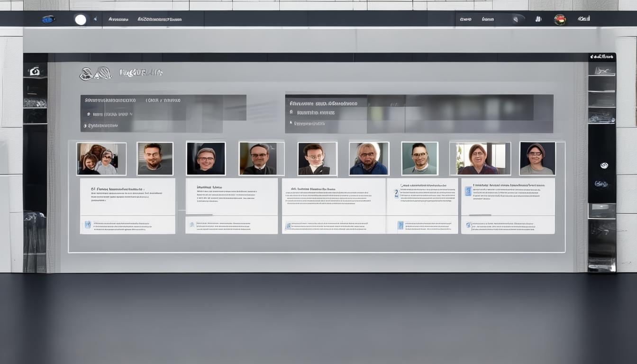Expand the small arrow beside the white circle
The height and width of the screenshot is (364, 637).
pos(95,19)
